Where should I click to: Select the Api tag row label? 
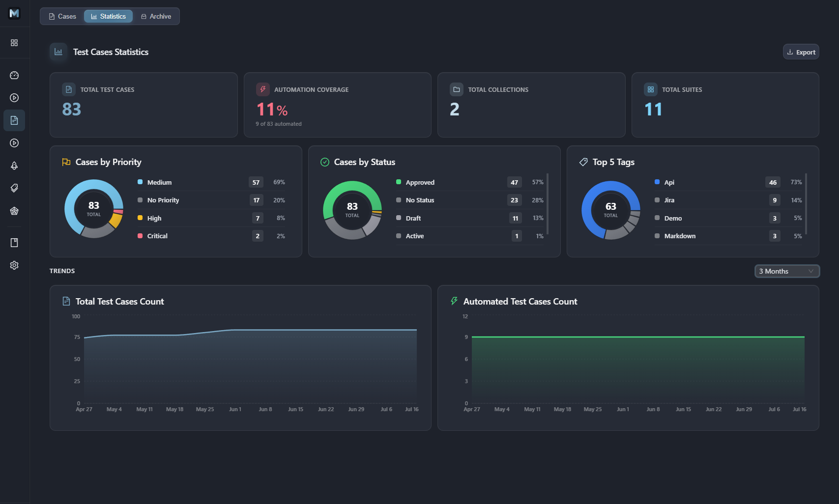[x=669, y=182]
